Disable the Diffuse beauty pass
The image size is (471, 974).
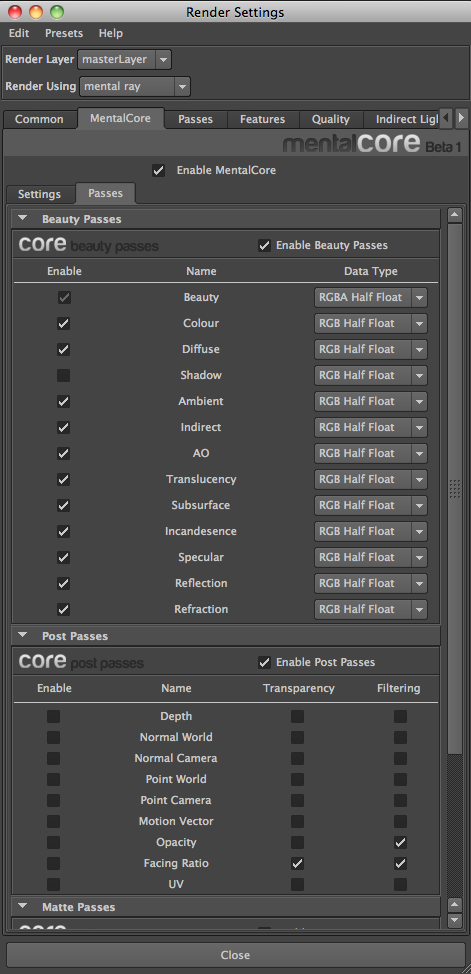point(63,350)
